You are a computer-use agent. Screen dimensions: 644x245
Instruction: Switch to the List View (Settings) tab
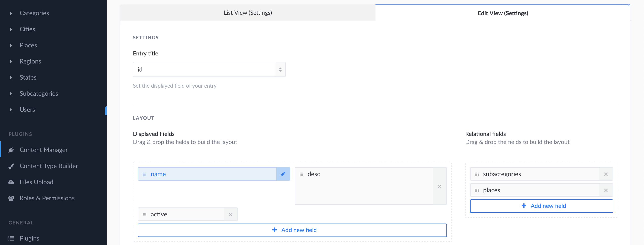click(x=247, y=13)
